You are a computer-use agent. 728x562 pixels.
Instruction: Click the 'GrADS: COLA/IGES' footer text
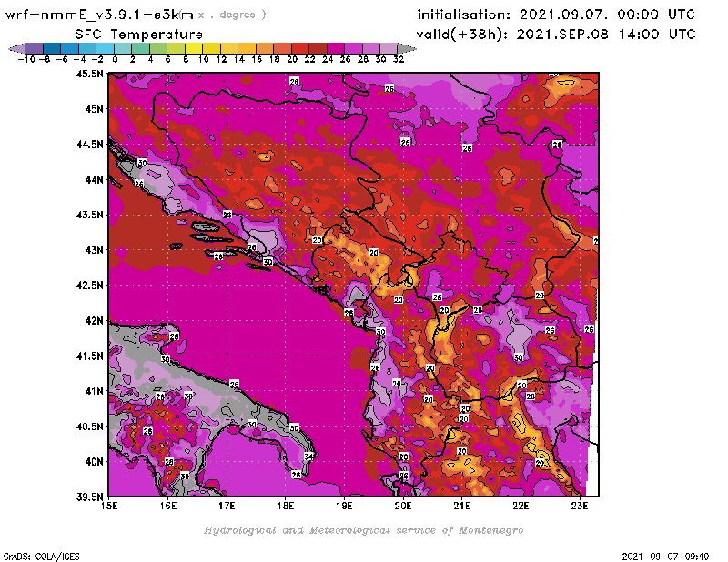point(42,557)
